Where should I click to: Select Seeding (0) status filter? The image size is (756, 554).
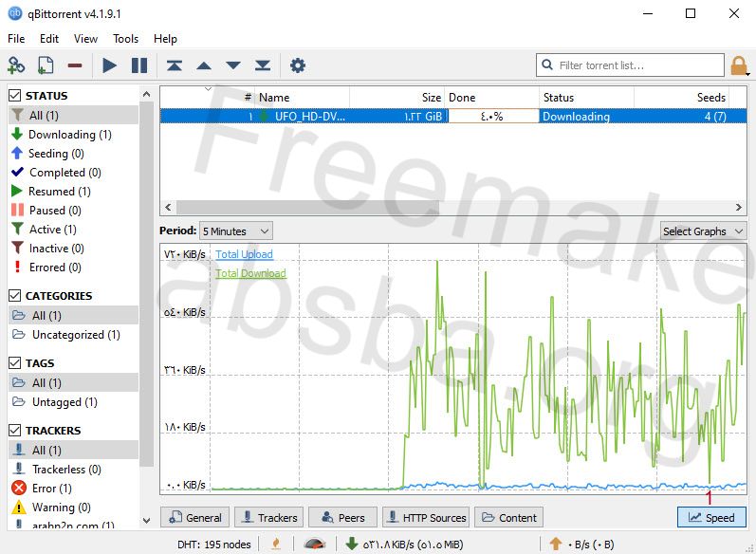[73, 154]
